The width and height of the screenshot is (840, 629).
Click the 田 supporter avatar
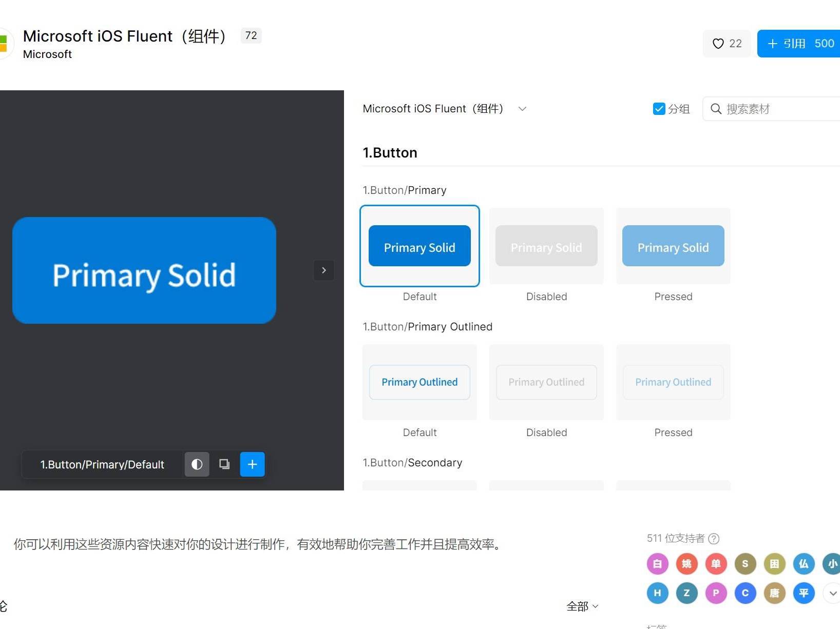(774, 564)
